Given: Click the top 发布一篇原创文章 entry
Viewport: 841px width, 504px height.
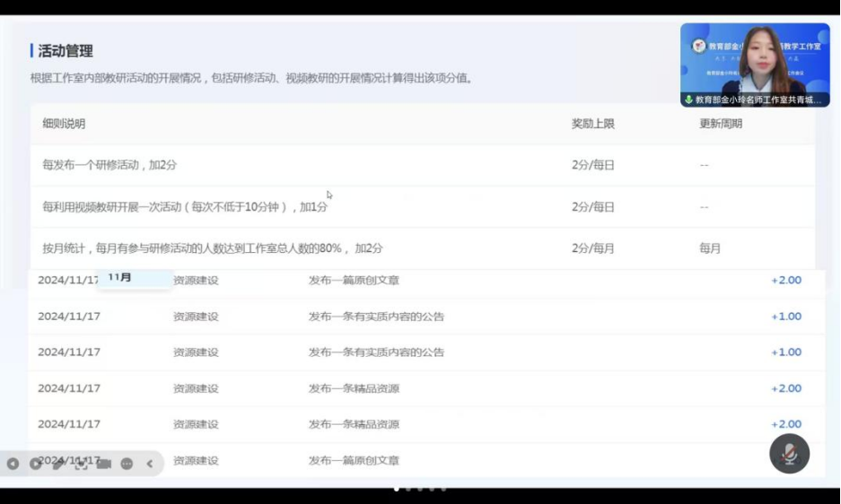Looking at the screenshot, I should point(354,280).
